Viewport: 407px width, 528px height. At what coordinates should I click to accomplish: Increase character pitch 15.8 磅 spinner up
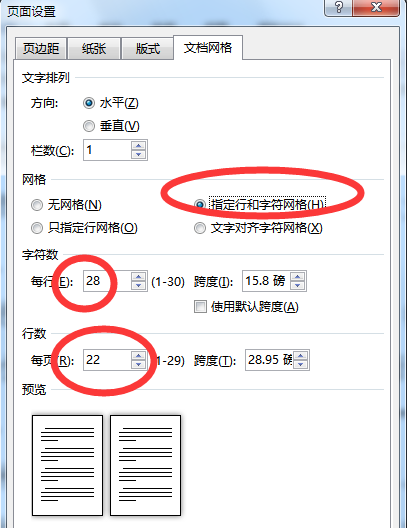(x=298, y=276)
